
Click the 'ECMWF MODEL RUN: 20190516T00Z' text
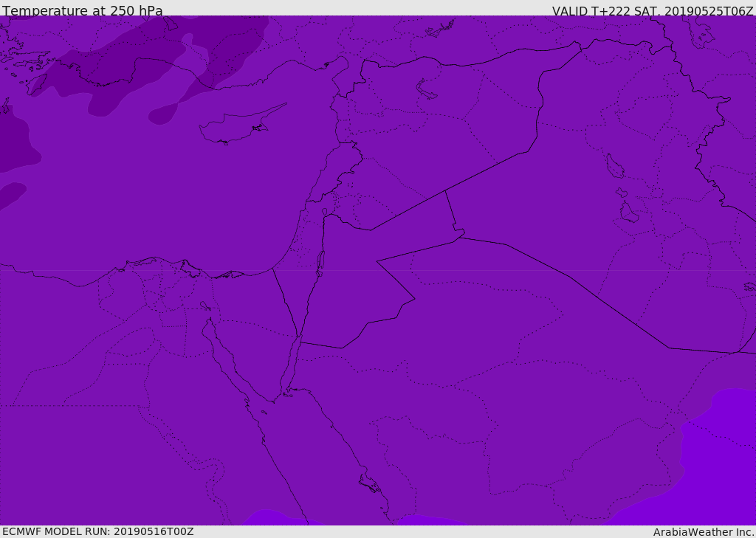pos(98,531)
